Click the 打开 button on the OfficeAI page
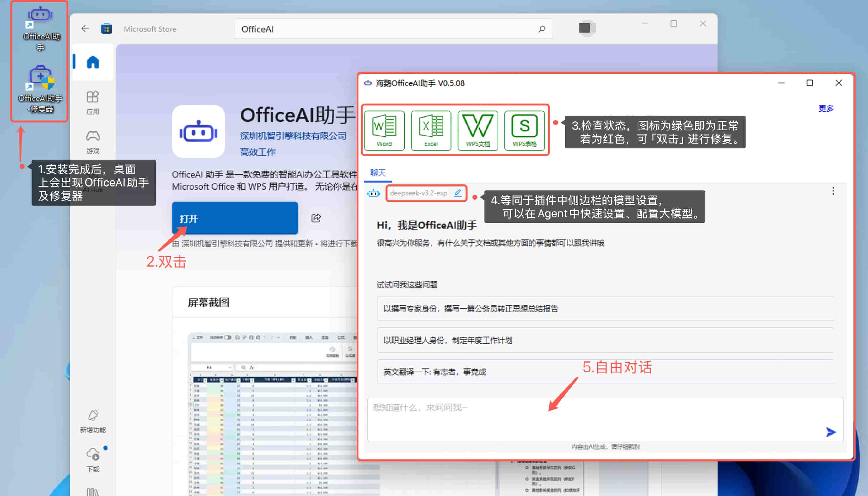Screen dimensions: 868x496 point(235,218)
